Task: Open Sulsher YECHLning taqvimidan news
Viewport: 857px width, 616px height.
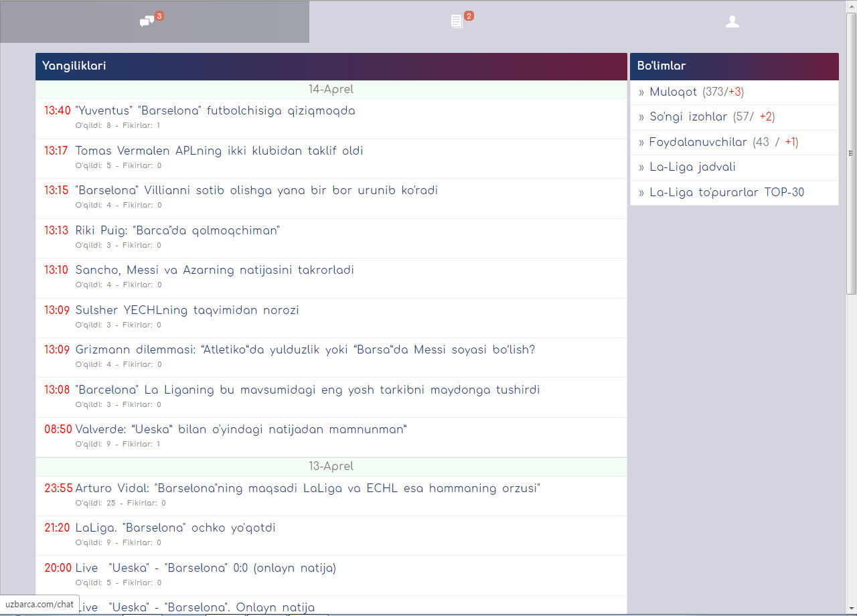Action: pos(187,311)
